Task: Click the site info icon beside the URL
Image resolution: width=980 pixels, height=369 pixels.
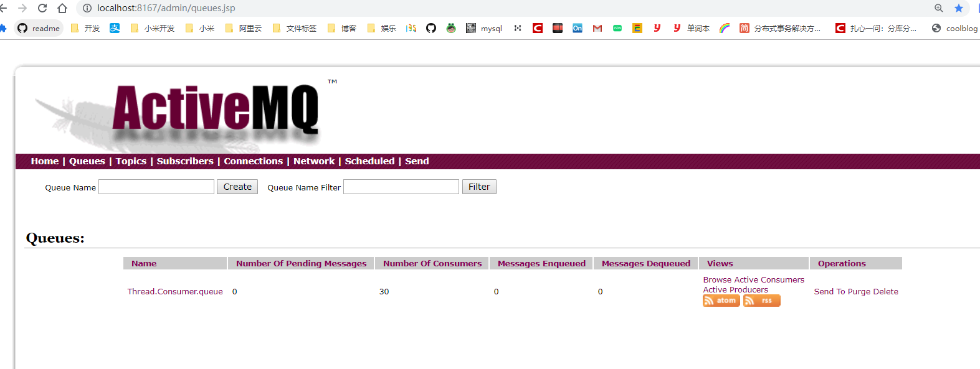Action: [87, 8]
